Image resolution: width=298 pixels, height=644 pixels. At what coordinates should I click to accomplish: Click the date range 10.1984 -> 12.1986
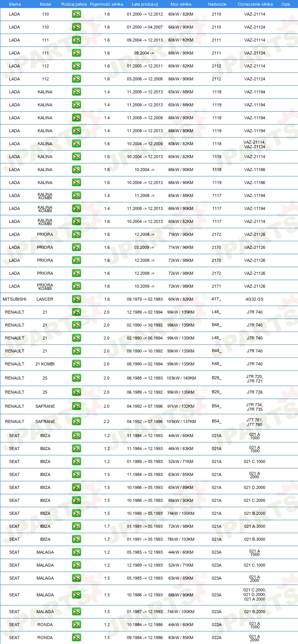coord(145,625)
